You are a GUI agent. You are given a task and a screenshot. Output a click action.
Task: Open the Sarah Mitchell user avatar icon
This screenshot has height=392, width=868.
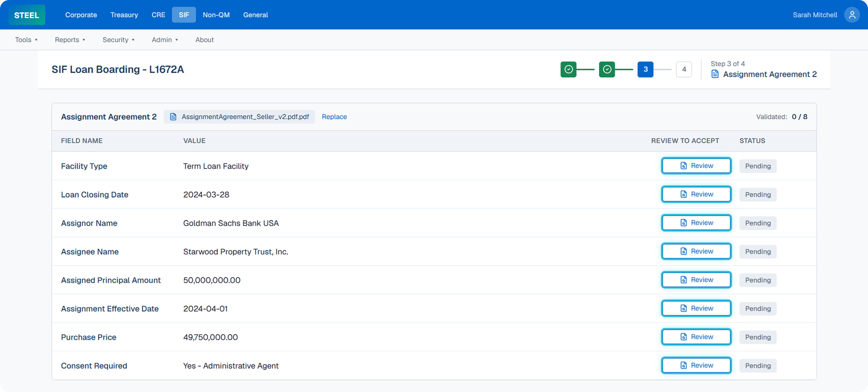pyautogui.click(x=851, y=15)
